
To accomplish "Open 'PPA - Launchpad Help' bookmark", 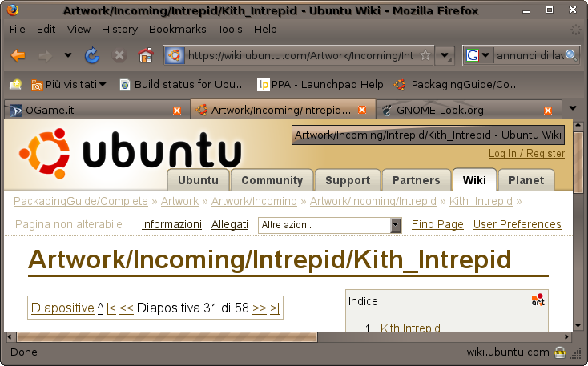I will click(320, 85).
